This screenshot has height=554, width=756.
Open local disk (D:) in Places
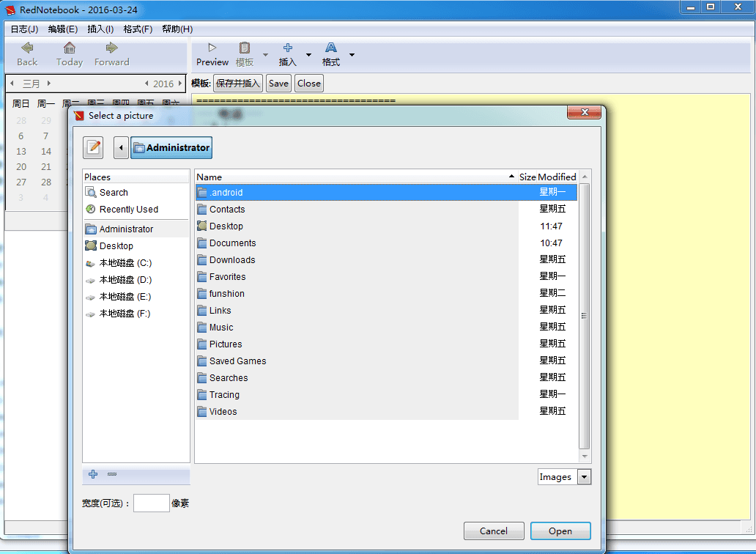tap(136, 280)
